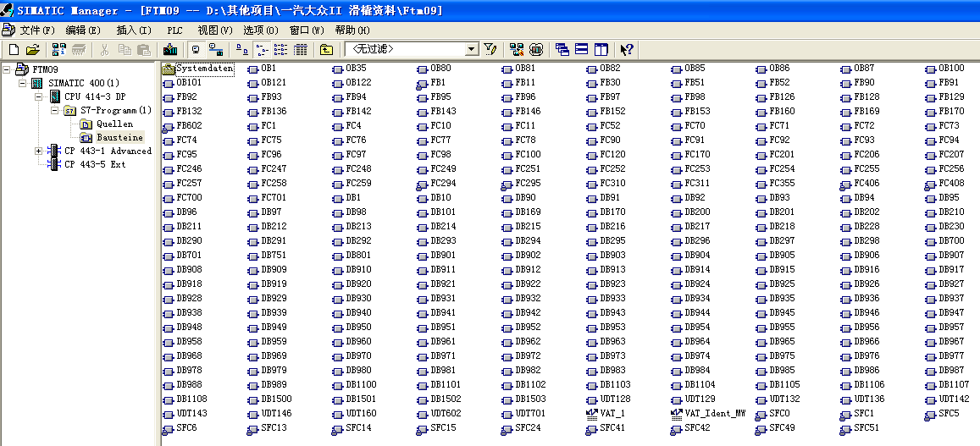
Task: Click the Up One Level icon
Action: [x=326, y=50]
